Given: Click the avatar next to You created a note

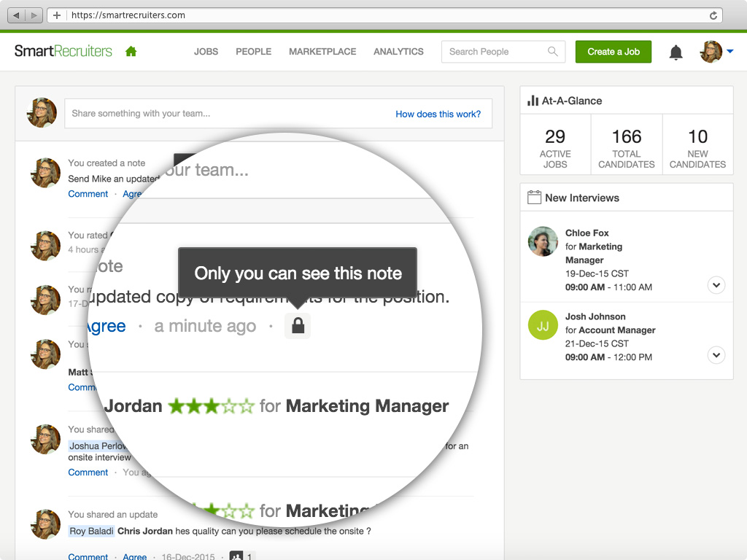Looking at the screenshot, I should coord(46,173).
